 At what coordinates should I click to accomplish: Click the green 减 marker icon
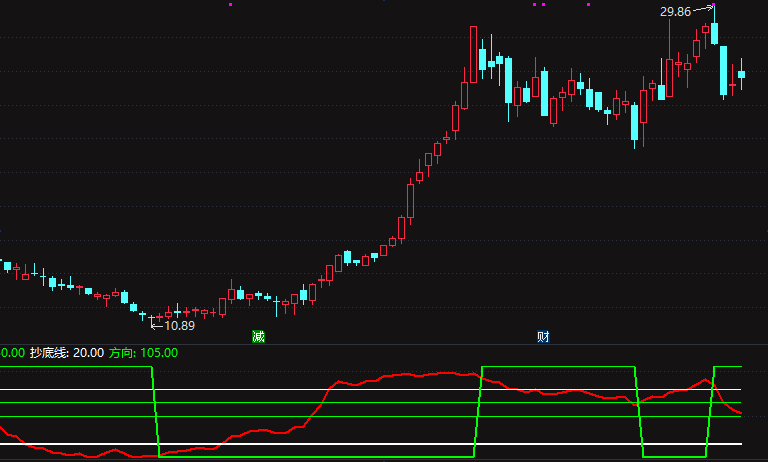click(x=258, y=337)
